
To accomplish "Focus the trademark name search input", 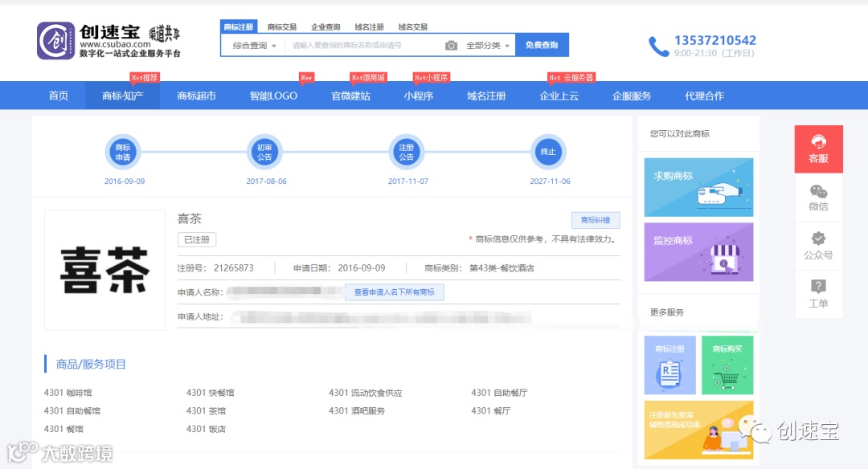I will (365, 45).
